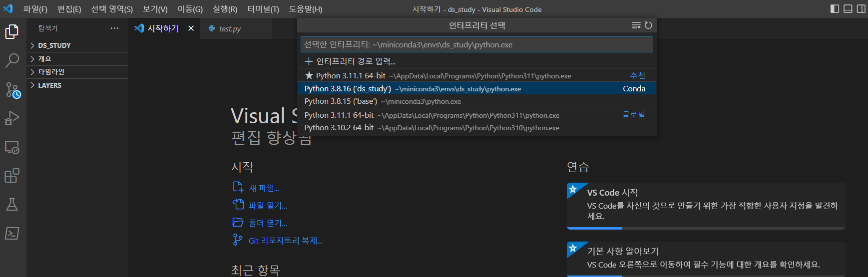
Task: Toggle the bottom panel layout icon
Action: [848, 9]
